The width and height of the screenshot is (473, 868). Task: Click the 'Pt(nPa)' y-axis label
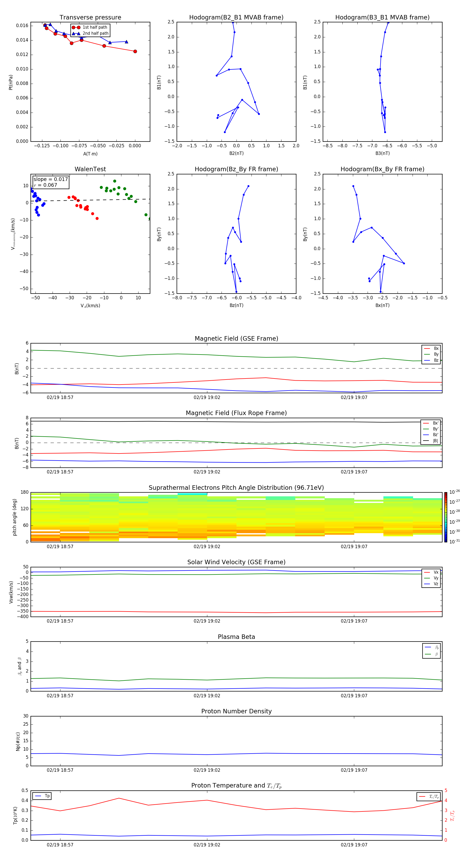click(11, 82)
